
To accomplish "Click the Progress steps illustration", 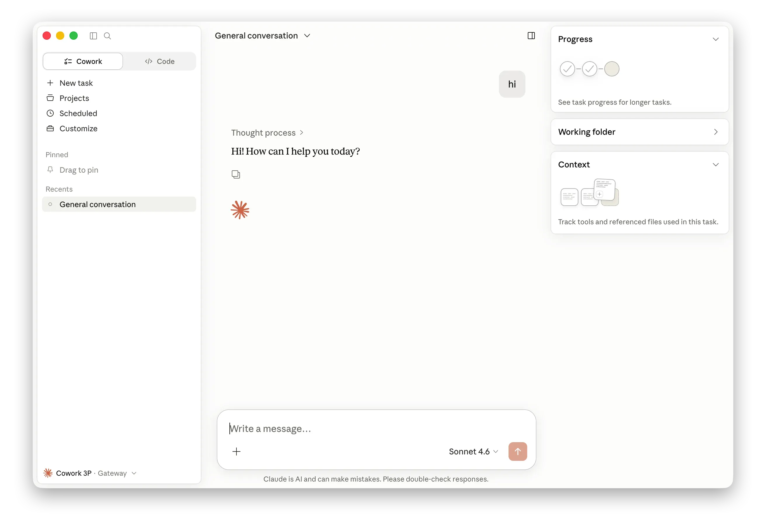I will coord(589,69).
